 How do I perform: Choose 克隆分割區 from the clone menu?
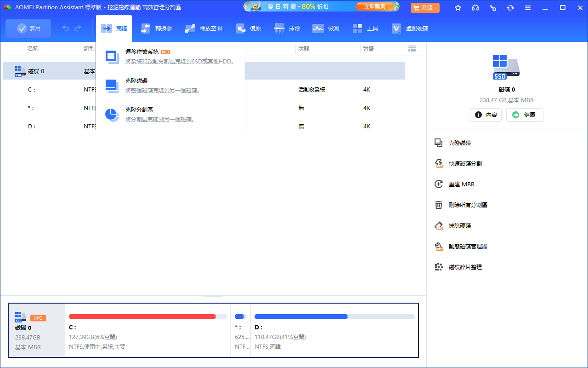coord(170,115)
